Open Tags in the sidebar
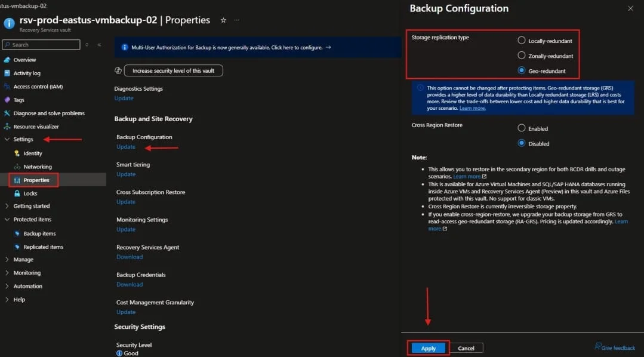The width and height of the screenshot is (644, 357). point(19,100)
